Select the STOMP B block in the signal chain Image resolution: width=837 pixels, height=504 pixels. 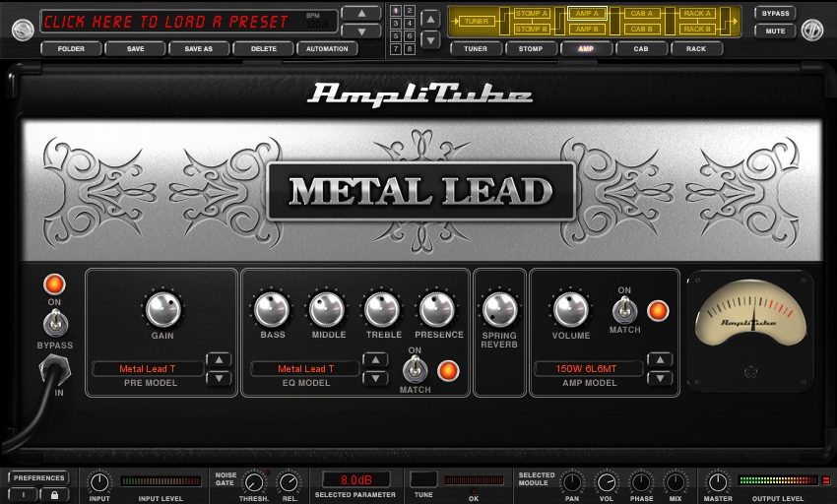(531, 29)
